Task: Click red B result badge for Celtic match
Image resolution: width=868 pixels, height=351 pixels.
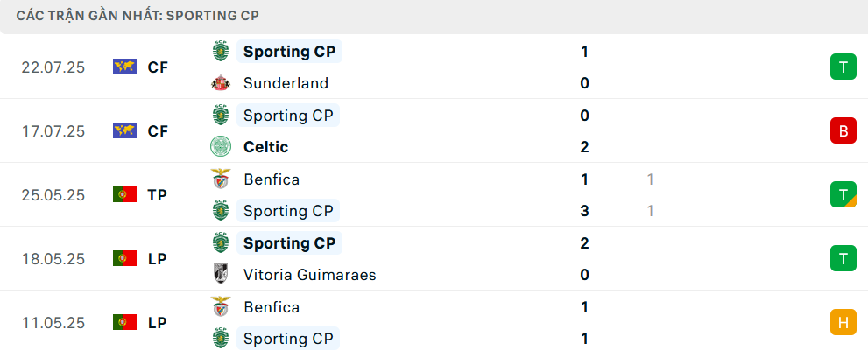Action: point(843,130)
